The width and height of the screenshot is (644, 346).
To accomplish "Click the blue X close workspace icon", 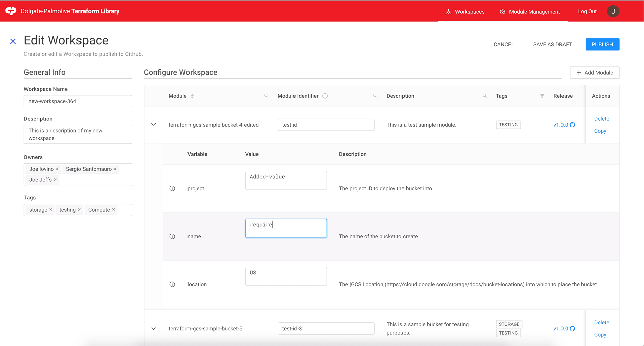I will click(13, 41).
